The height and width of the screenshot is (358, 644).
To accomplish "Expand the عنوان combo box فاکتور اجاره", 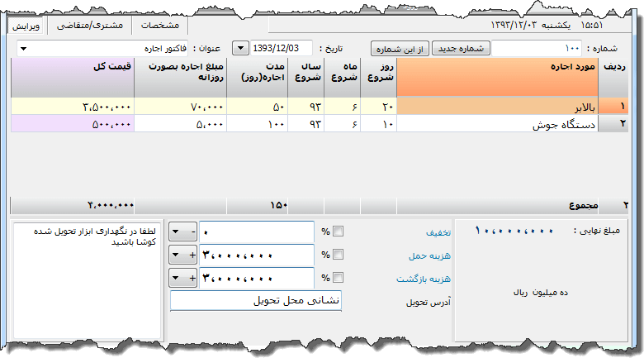I will [24, 49].
